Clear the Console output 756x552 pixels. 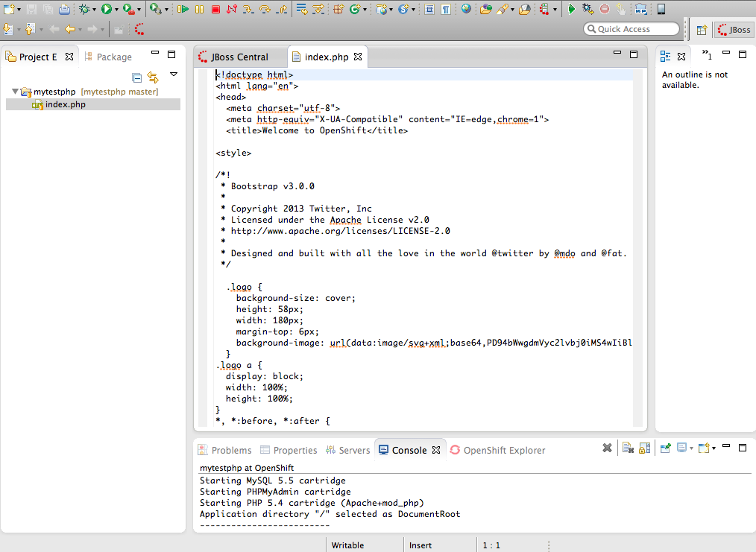627,448
